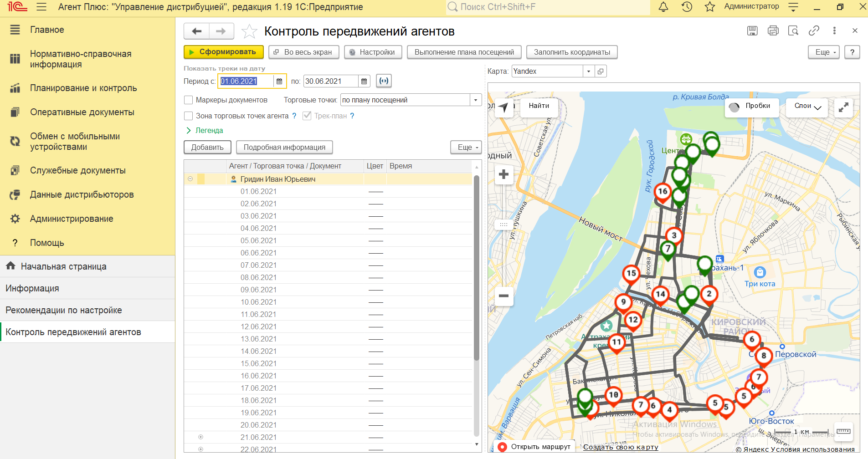Open Планирование и контроль section
The height and width of the screenshot is (459, 868).
point(83,88)
